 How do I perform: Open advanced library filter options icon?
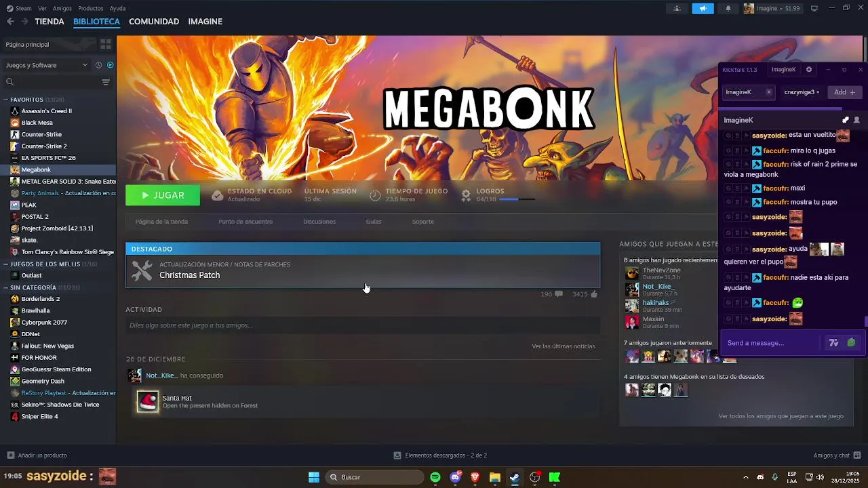(x=106, y=82)
